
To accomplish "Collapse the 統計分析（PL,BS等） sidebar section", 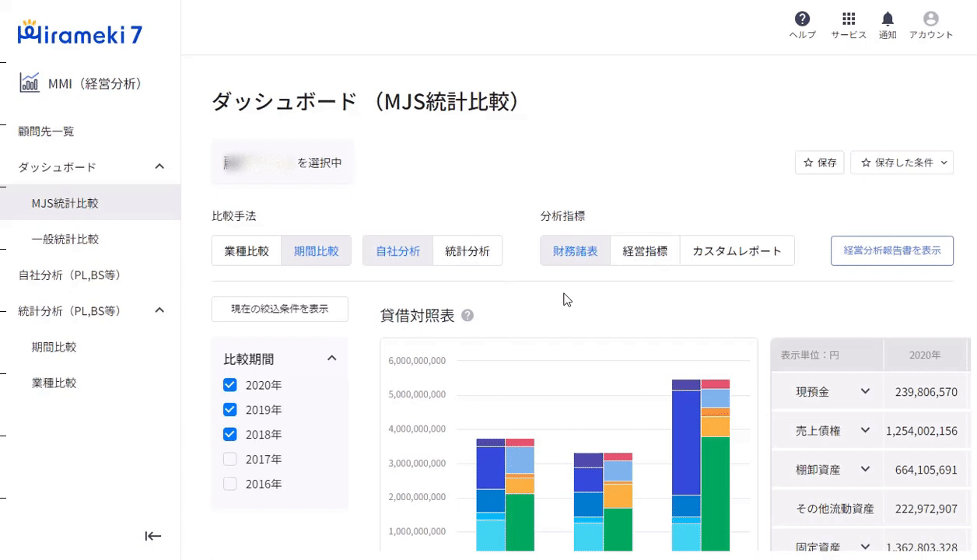I will pos(159,310).
